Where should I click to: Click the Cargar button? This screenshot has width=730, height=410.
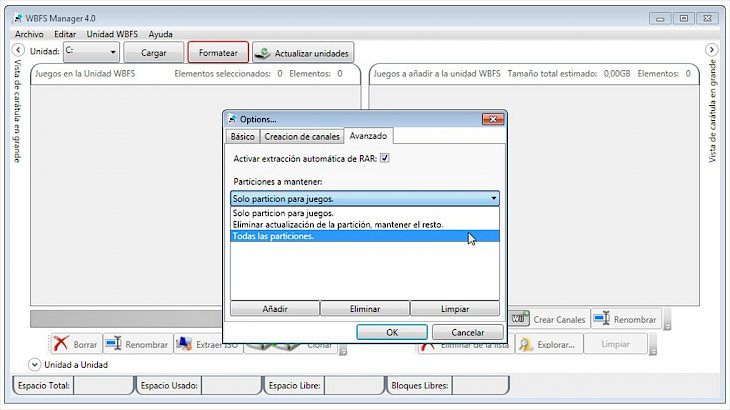click(x=154, y=53)
